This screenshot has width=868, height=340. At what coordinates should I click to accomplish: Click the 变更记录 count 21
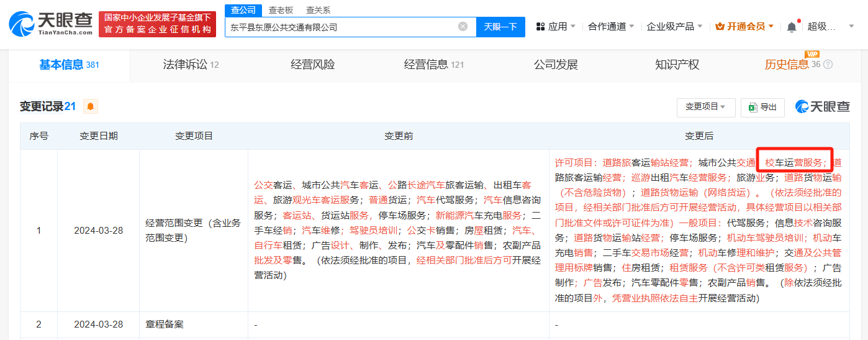tap(70, 106)
